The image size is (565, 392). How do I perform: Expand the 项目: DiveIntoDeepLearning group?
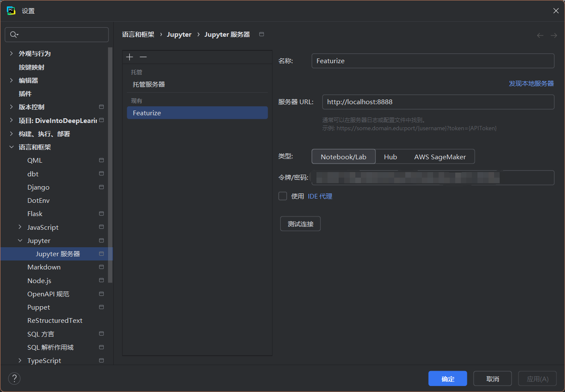click(12, 120)
